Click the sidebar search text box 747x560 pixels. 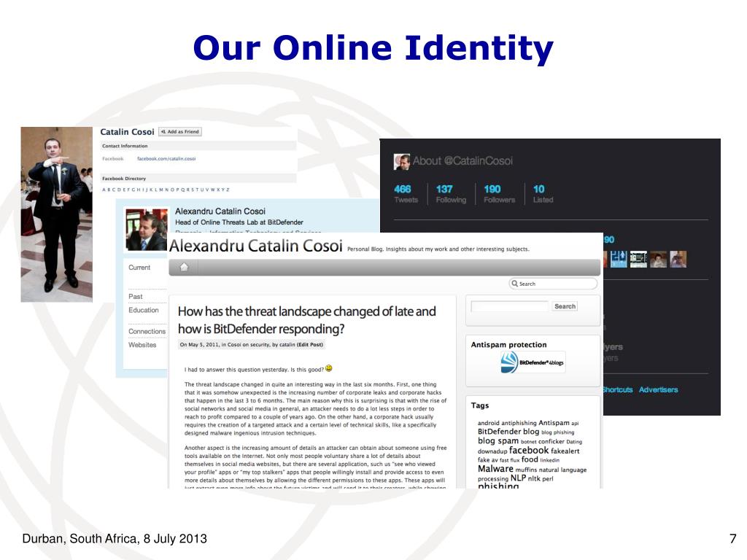(x=509, y=306)
